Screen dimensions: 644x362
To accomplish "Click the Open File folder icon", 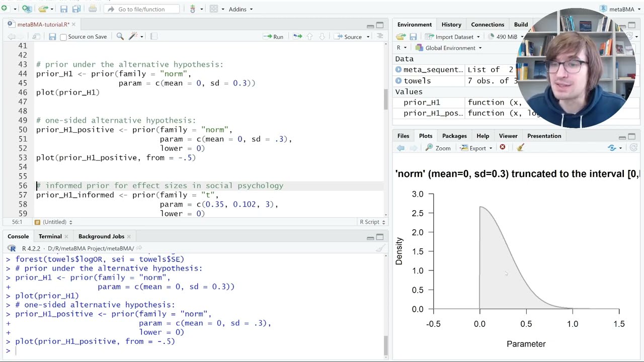I will tap(43, 9).
